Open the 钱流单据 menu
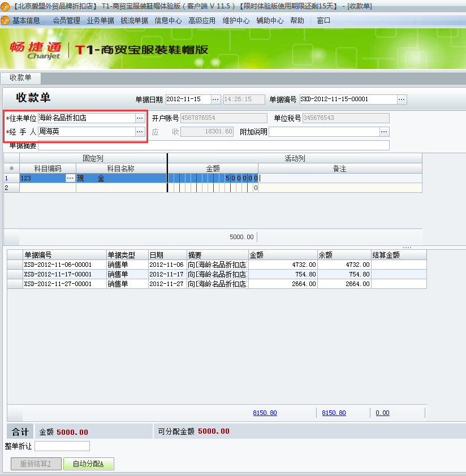Viewport: 466px width, 476px height. click(x=134, y=21)
